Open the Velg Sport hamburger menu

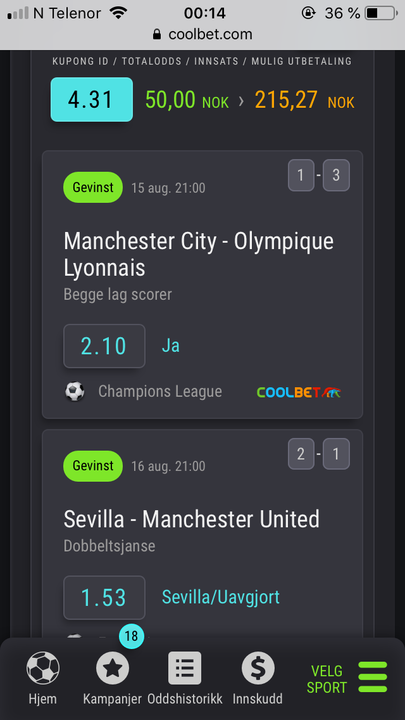pyautogui.click(x=372, y=677)
